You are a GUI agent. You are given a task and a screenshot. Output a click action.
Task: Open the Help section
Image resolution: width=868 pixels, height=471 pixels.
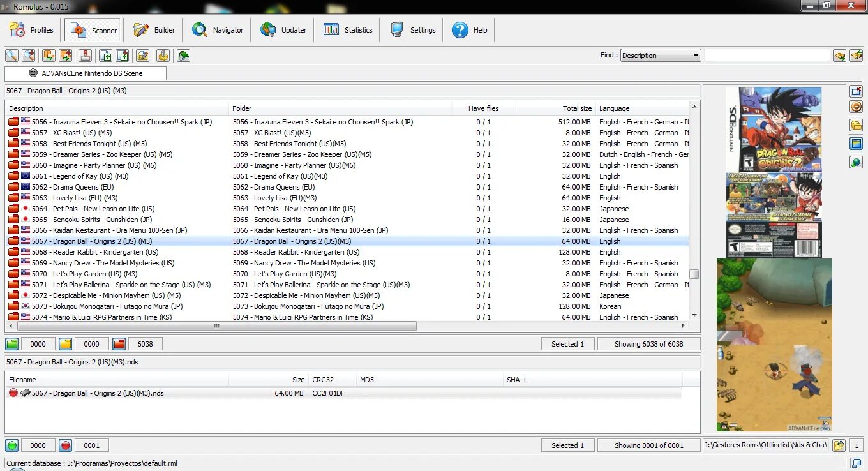(470, 30)
